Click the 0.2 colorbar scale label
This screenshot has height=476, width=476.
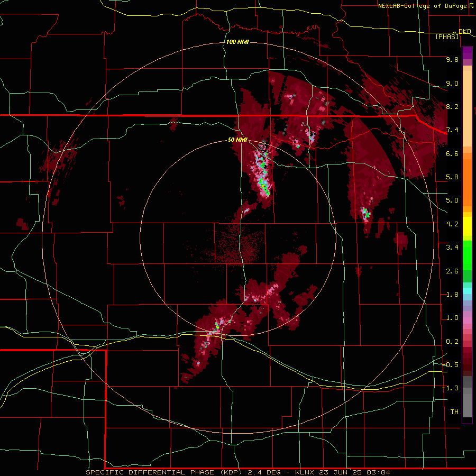click(452, 342)
